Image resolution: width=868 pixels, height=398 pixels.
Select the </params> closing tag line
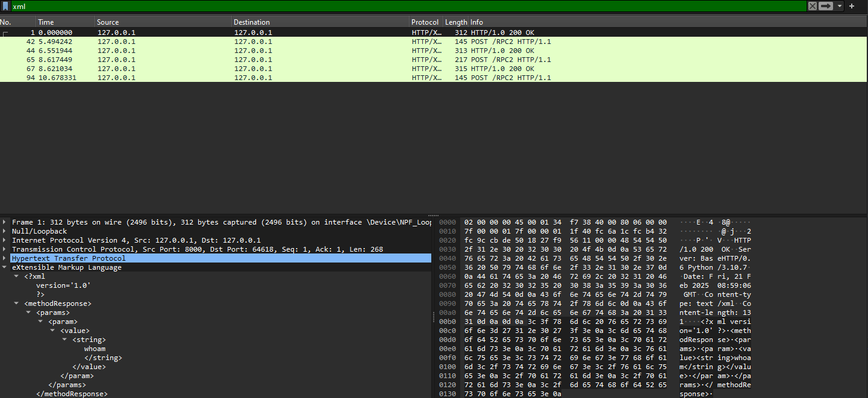pos(67,385)
